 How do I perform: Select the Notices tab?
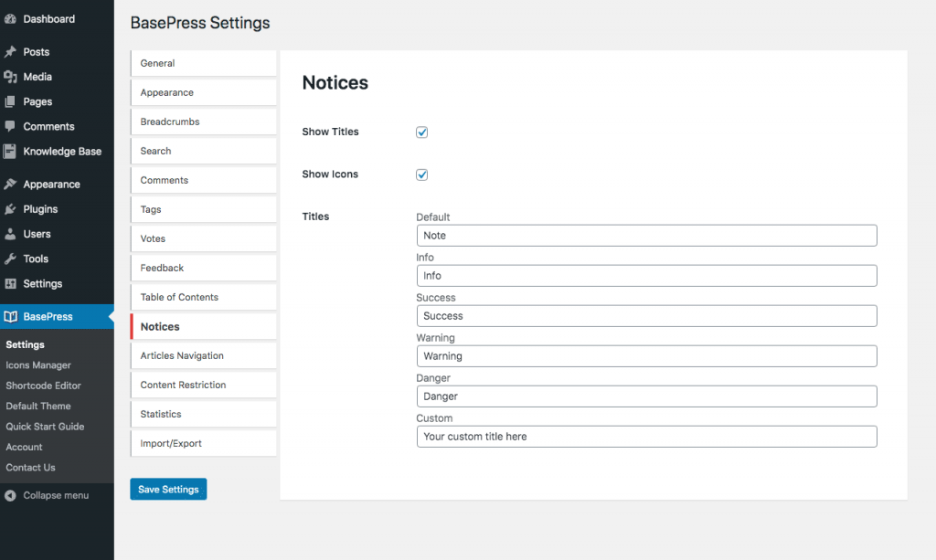(x=204, y=327)
